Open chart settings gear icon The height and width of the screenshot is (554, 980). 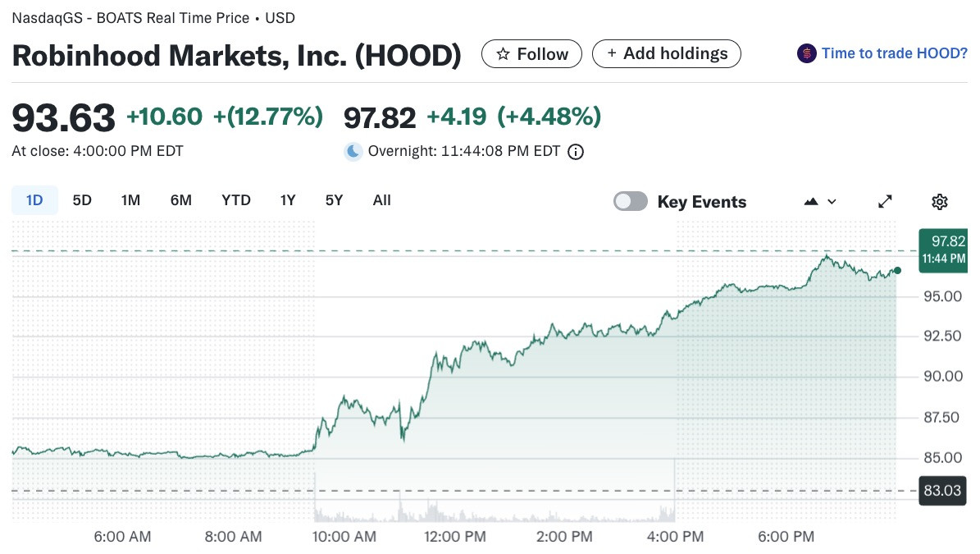939,201
